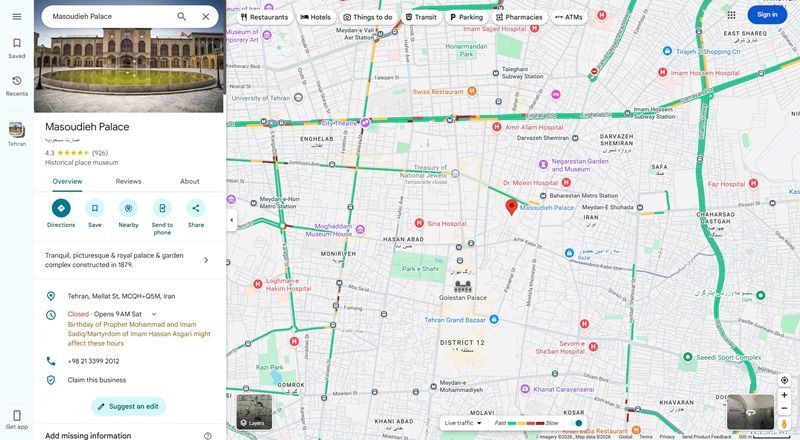Click the Directions button icon
Viewport: 800px width, 440px height.
(61, 208)
